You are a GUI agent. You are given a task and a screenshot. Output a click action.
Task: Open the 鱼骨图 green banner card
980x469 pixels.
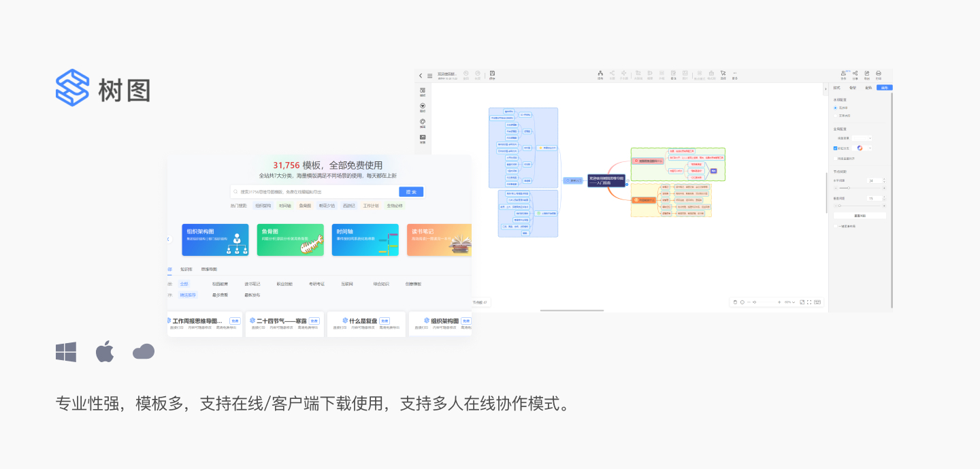[291, 240]
